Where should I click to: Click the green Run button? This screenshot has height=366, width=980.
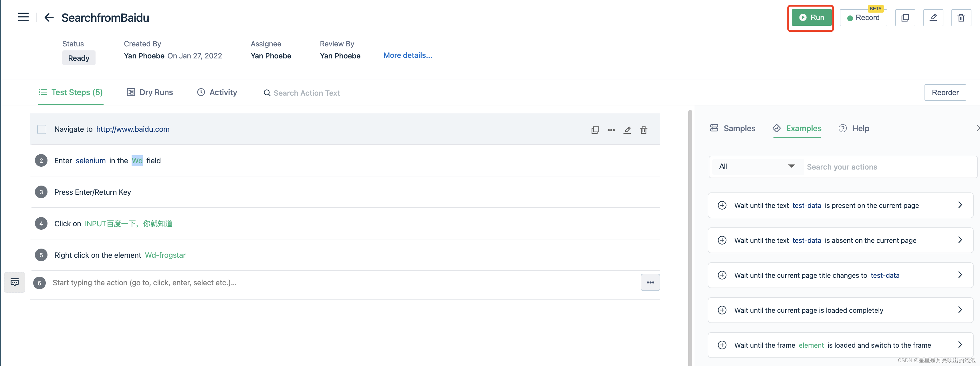[x=811, y=17]
